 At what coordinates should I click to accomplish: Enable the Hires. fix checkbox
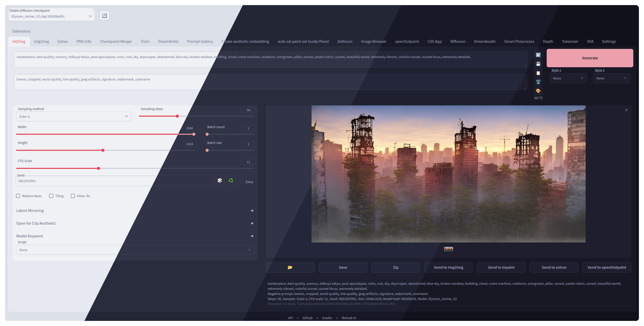[72, 196]
